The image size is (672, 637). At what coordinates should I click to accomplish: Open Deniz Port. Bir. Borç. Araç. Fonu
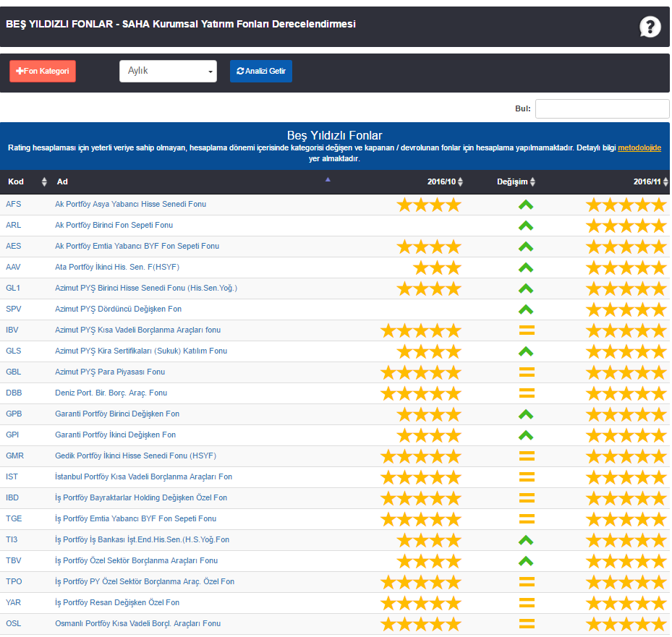[x=111, y=393]
